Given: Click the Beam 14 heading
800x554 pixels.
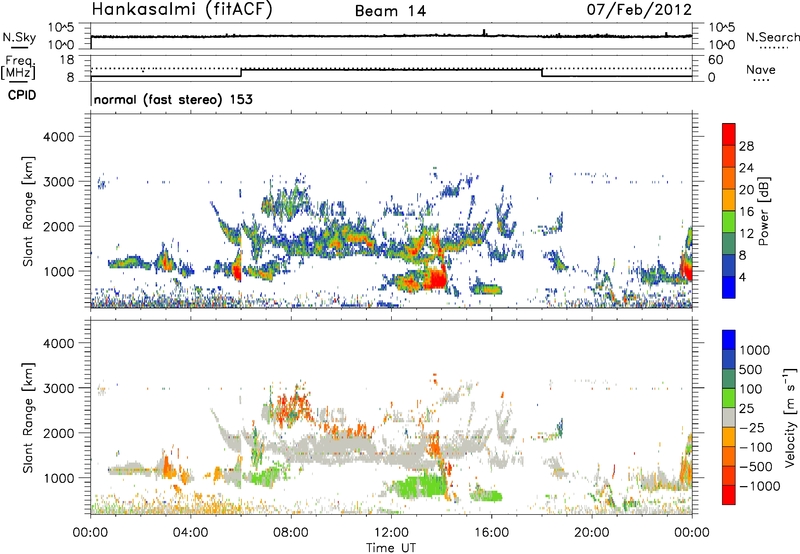Looking at the screenshot, I should point(390,11).
